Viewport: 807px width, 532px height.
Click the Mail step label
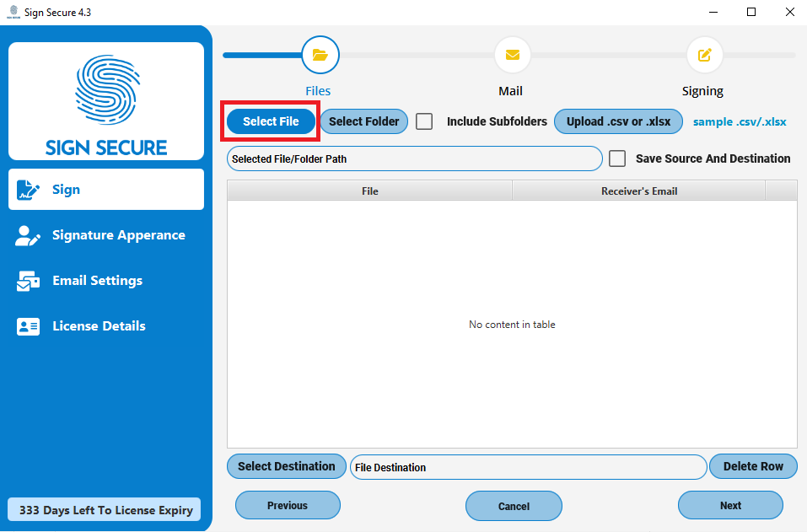point(510,91)
